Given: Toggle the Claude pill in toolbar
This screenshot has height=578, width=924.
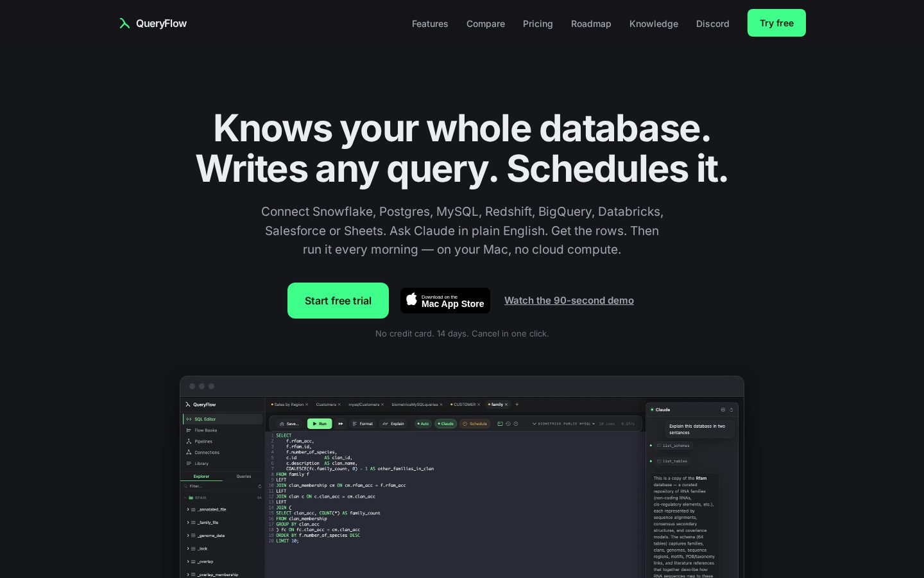Looking at the screenshot, I should point(445,424).
